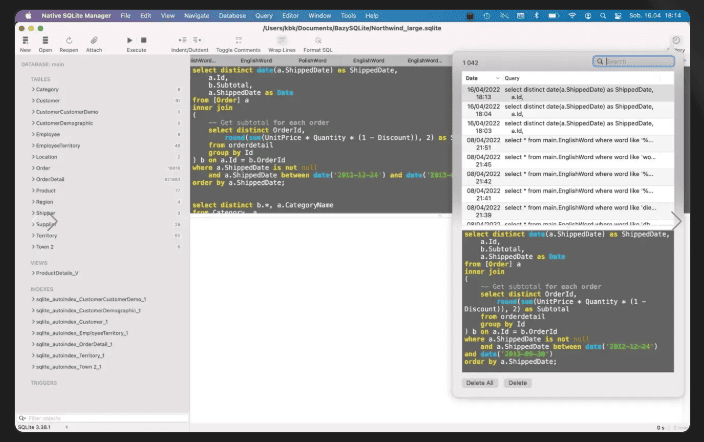
Task: Click the Open toolbar icon
Action: (45, 40)
